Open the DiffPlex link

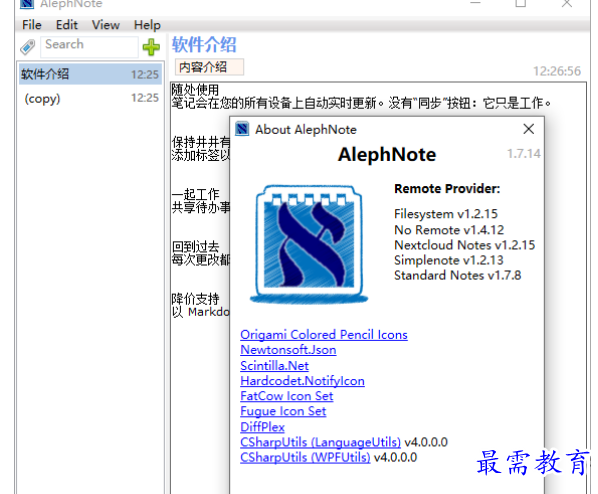tap(262, 427)
